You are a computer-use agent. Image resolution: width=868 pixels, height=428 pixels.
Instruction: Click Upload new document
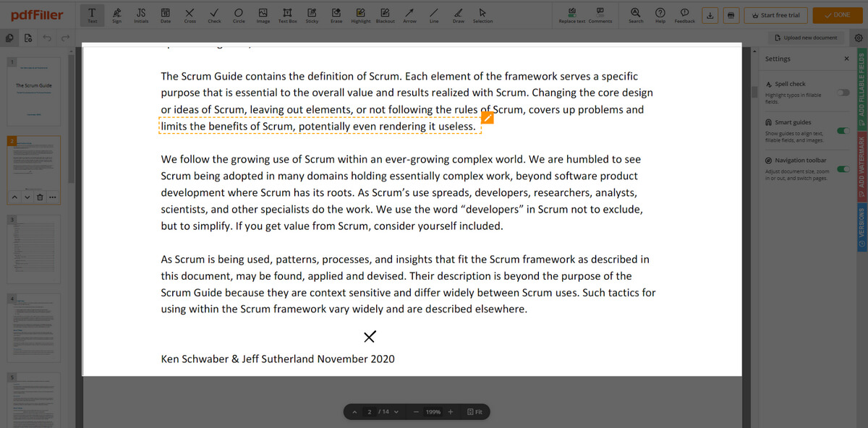tap(805, 38)
